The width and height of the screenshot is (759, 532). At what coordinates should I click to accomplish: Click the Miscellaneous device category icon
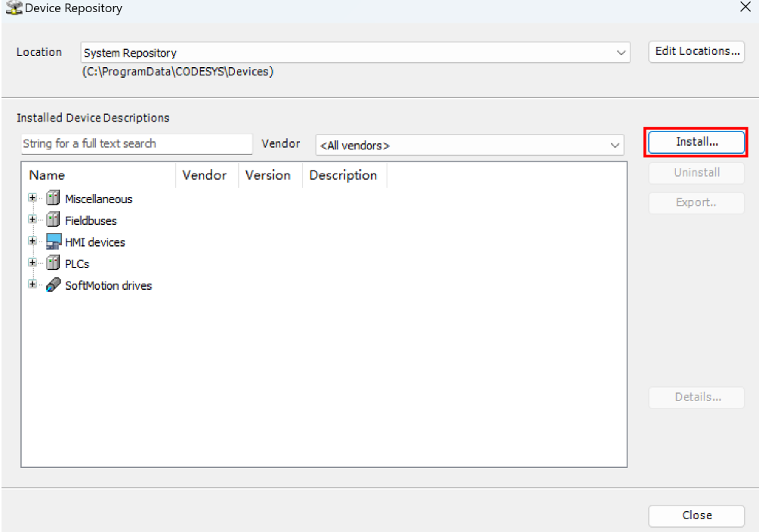pos(53,199)
